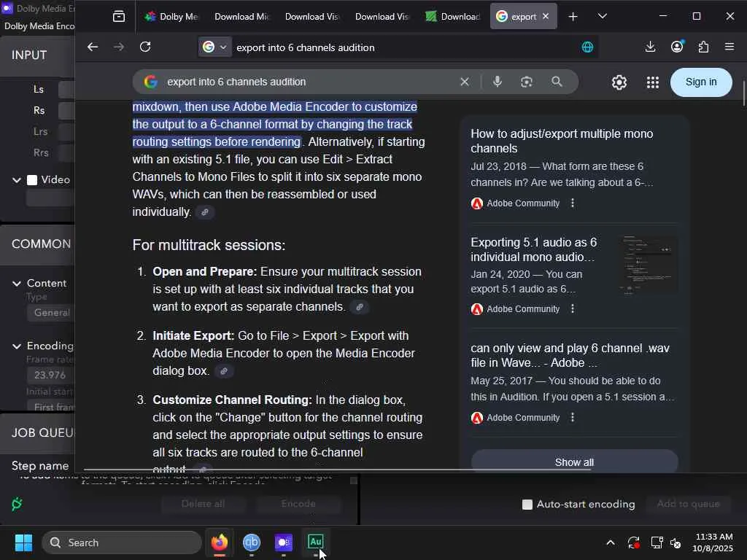
Task: Open source link icon after 'dialog box'
Action: [x=223, y=371]
